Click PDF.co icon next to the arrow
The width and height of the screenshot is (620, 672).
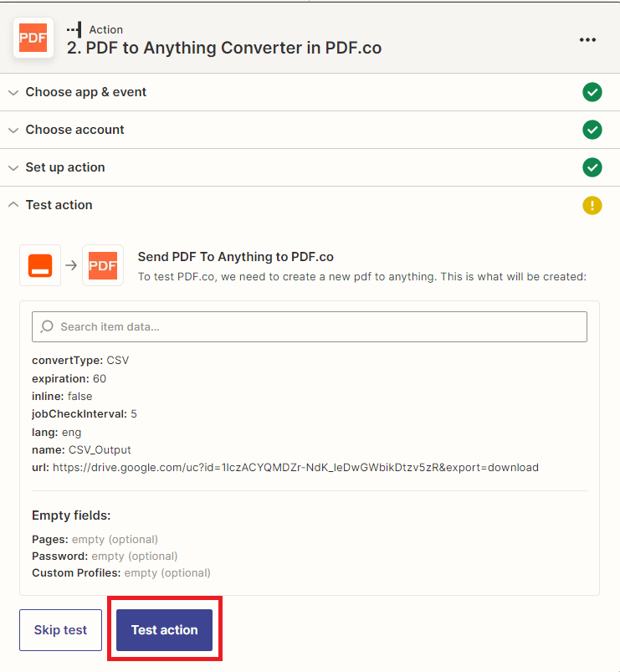103,265
